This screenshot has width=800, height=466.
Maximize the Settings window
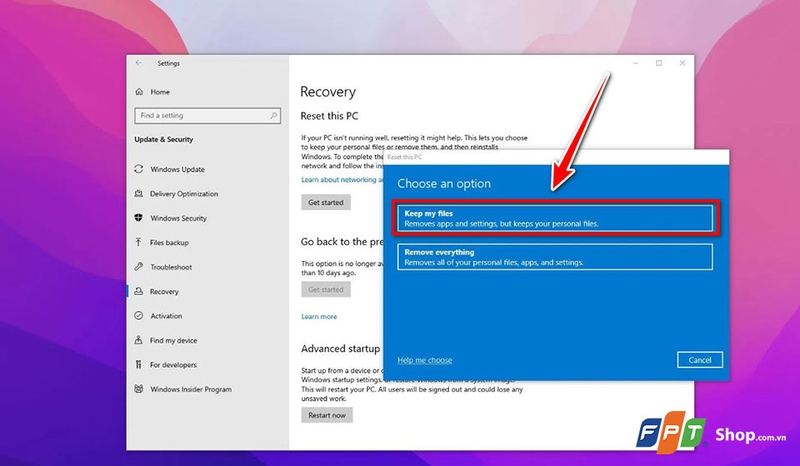point(659,63)
